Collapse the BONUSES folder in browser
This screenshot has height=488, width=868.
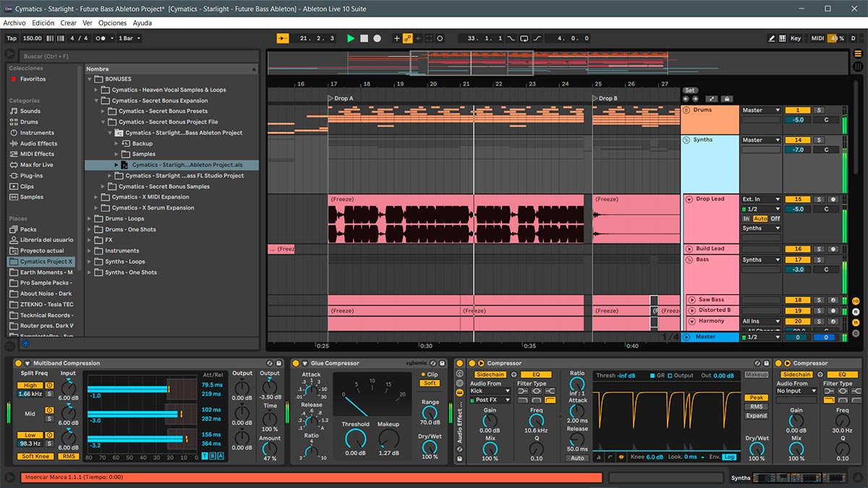point(90,79)
